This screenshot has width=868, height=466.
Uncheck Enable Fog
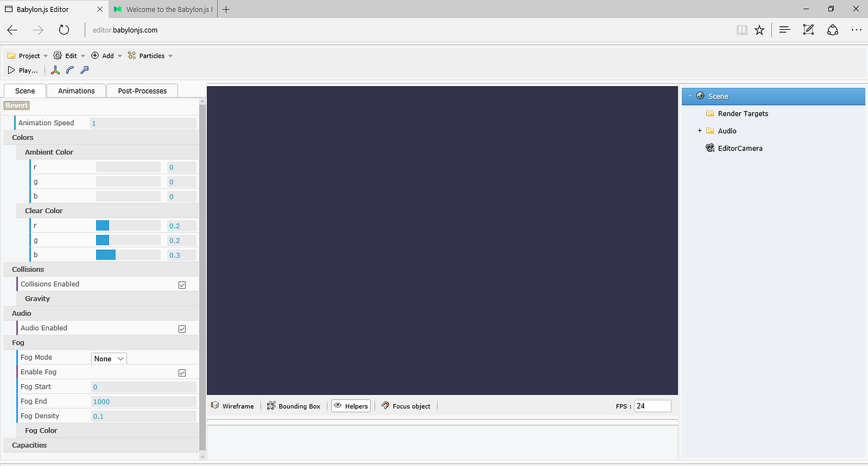pos(182,372)
